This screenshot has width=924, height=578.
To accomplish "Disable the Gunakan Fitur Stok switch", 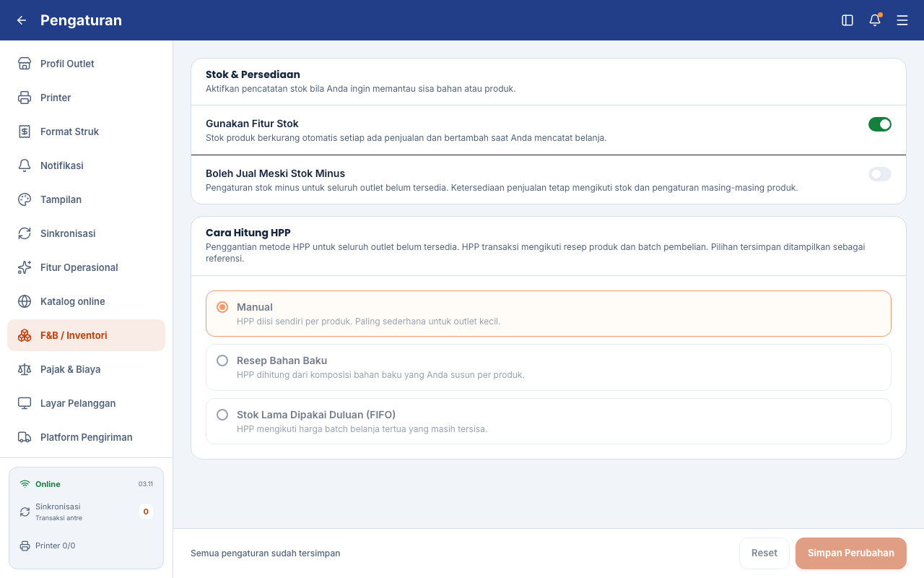I will [x=880, y=124].
